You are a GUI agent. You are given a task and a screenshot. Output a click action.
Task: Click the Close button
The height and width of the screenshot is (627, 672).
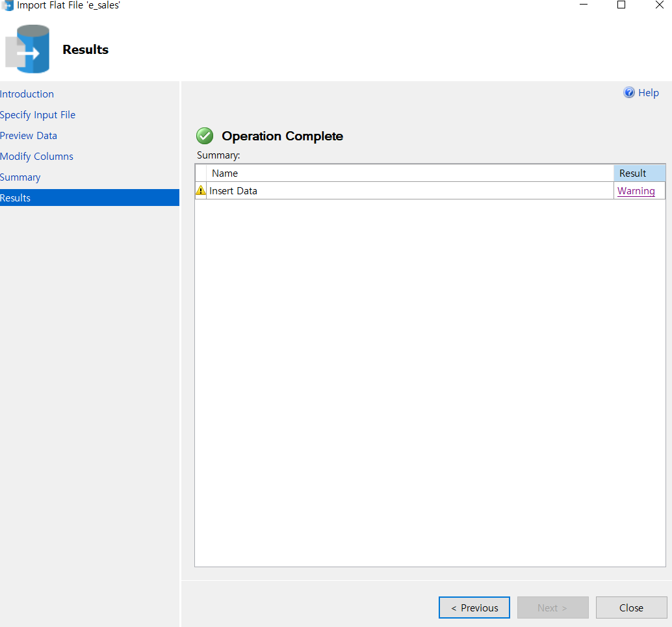click(x=631, y=608)
